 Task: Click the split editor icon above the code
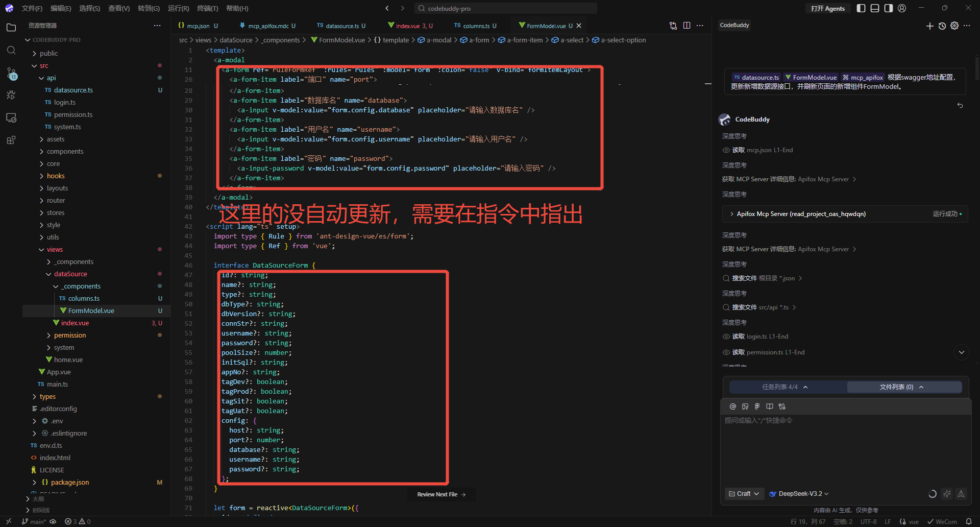click(x=687, y=26)
